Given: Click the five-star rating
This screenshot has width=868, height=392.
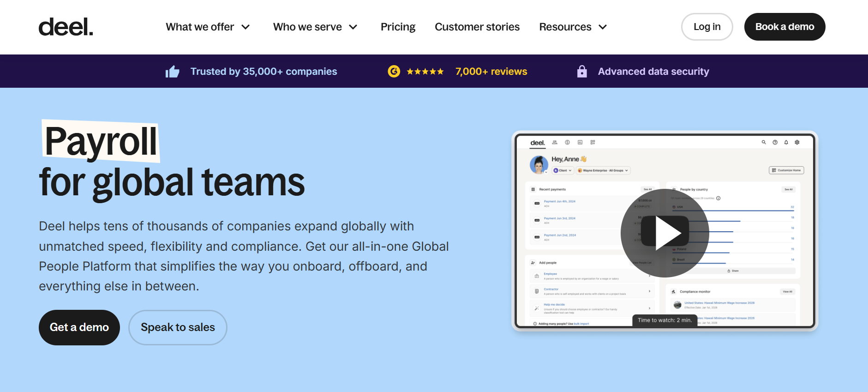Looking at the screenshot, I should 425,72.
